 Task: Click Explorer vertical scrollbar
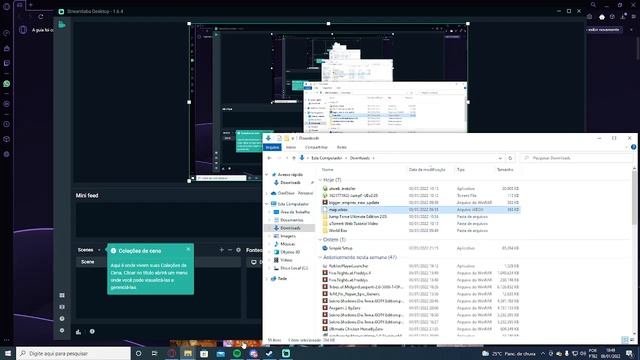coord(634,198)
